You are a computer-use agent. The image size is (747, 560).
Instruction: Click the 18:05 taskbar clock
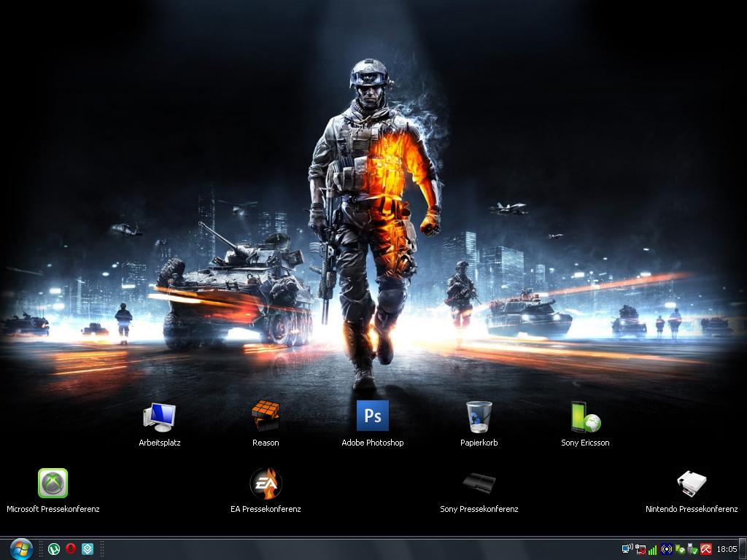tap(727, 549)
